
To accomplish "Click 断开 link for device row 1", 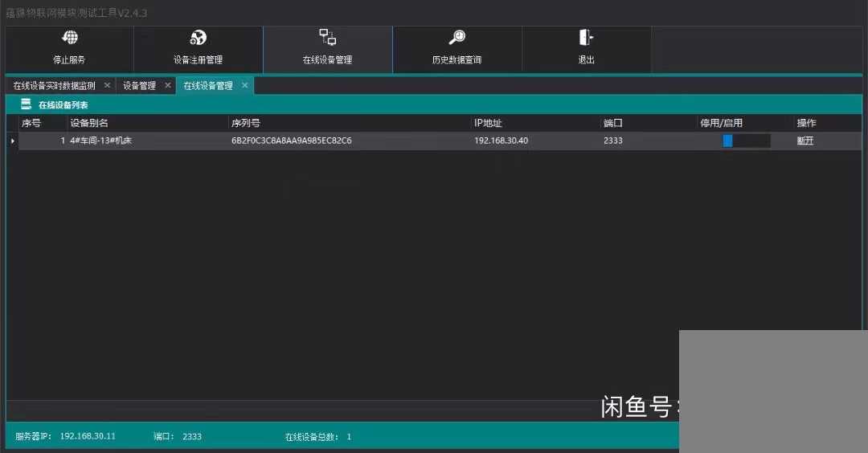I will click(x=805, y=141).
